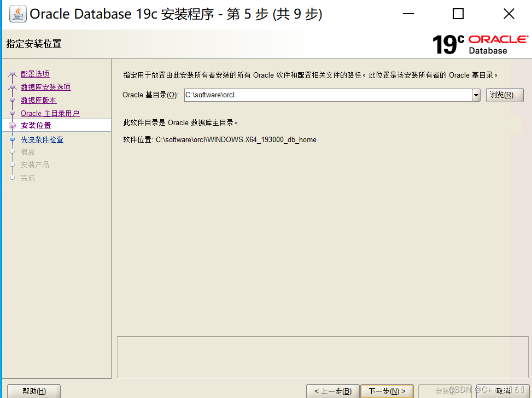Go to the 数据库安装选项 step link

pyautogui.click(x=46, y=87)
